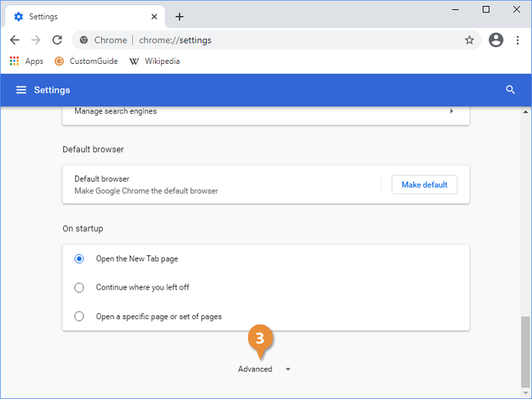This screenshot has height=399, width=532.
Task: Open the user profile avatar icon
Action: [496, 40]
